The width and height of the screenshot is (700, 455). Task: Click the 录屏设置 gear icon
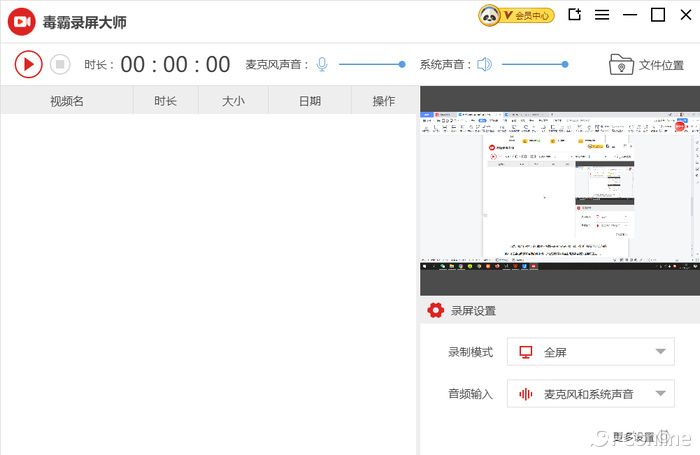tap(435, 310)
